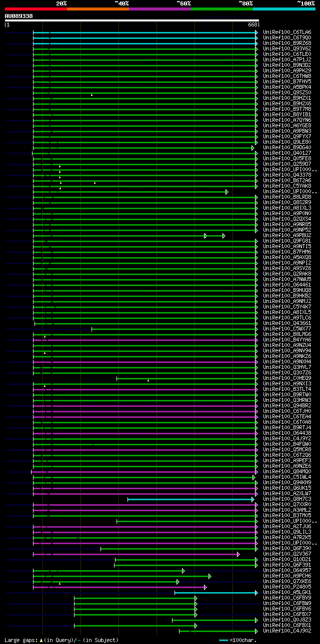The image size is (320, 644).
Task: Open hit UniRef100_C6TLE0
Action: [287, 54]
